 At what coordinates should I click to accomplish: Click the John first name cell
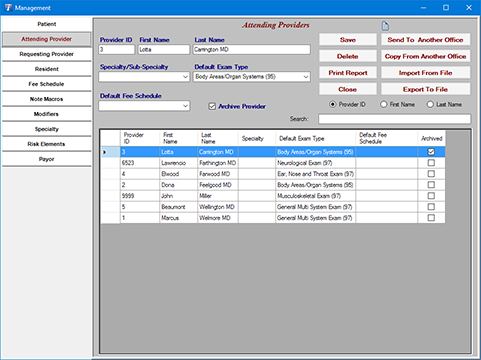point(178,196)
